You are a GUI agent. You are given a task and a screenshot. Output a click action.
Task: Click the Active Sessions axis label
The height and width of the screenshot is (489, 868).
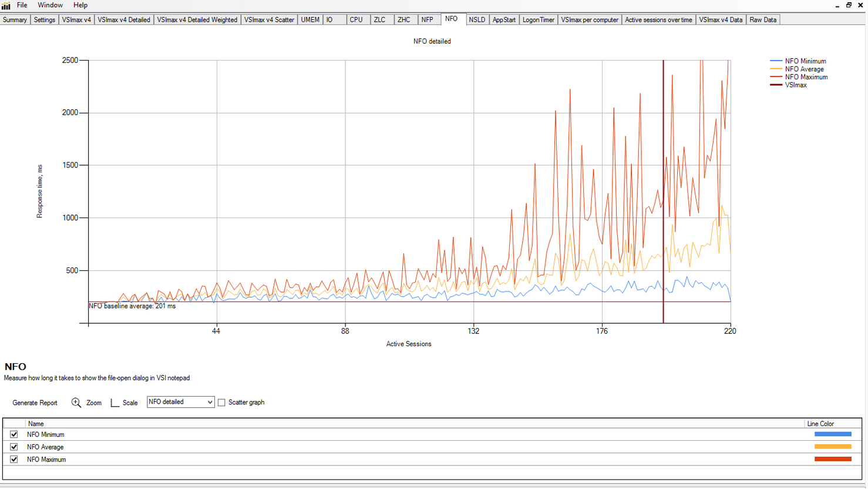409,344
